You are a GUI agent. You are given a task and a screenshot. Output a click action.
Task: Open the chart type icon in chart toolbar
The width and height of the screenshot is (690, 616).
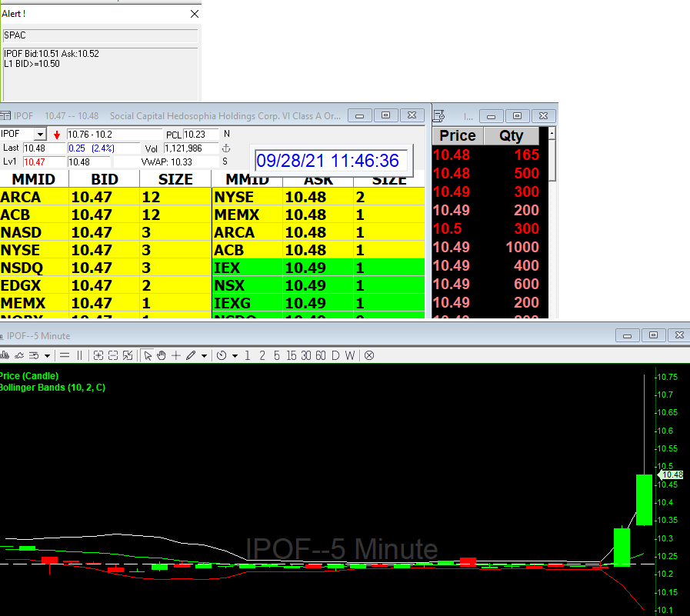click(x=5, y=355)
